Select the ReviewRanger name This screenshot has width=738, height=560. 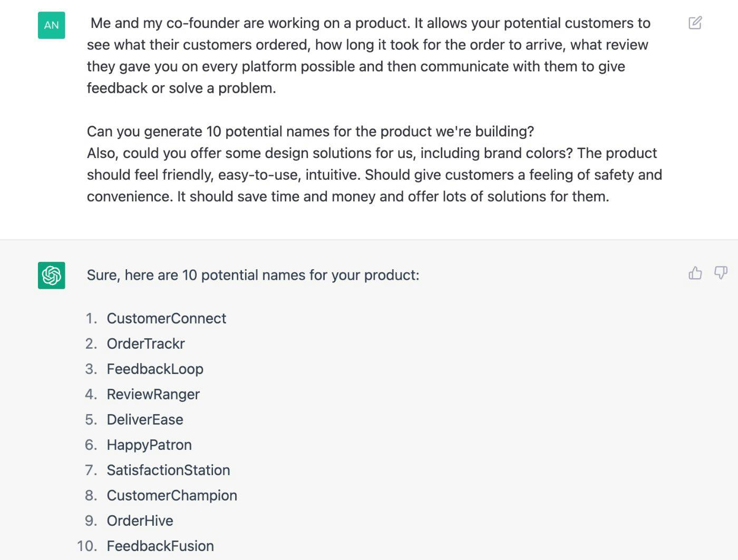(x=153, y=394)
